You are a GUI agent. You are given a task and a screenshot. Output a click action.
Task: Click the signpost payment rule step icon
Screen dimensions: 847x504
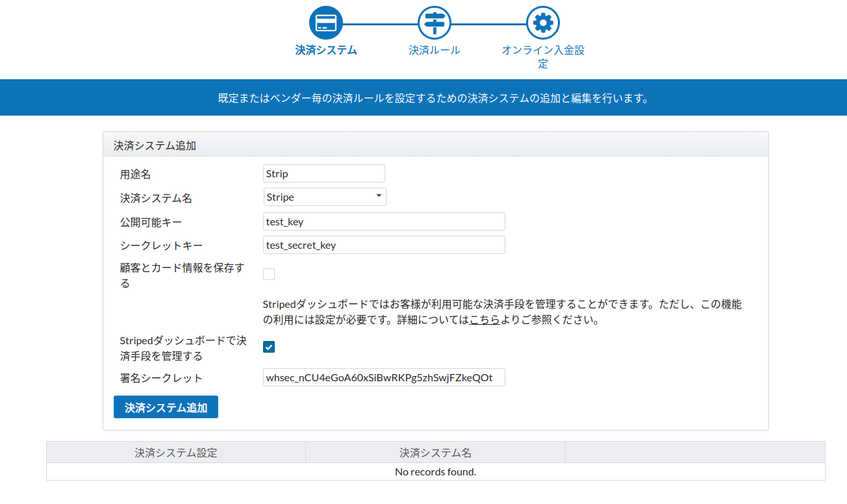coord(434,23)
